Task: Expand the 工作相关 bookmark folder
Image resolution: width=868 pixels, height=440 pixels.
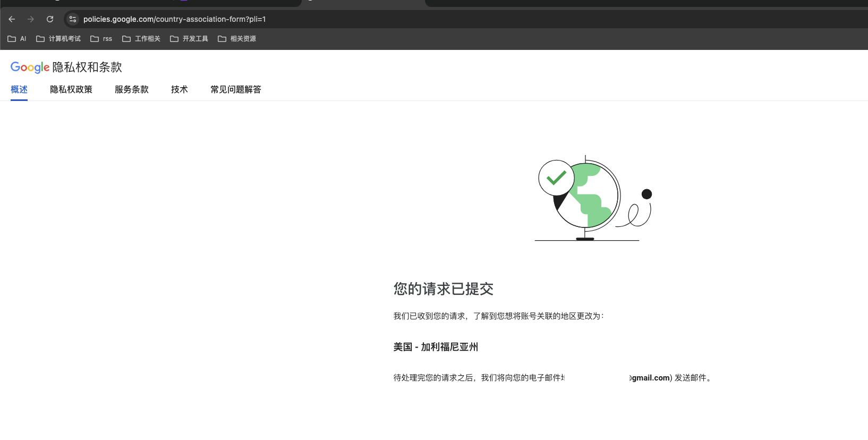Action: pyautogui.click(x=141, y=39)
